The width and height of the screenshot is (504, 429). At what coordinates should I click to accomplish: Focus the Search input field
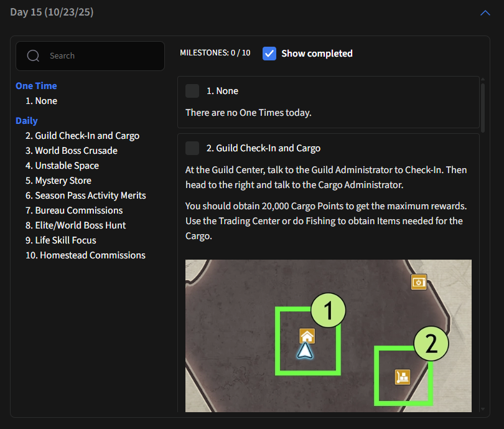point(90,56)
